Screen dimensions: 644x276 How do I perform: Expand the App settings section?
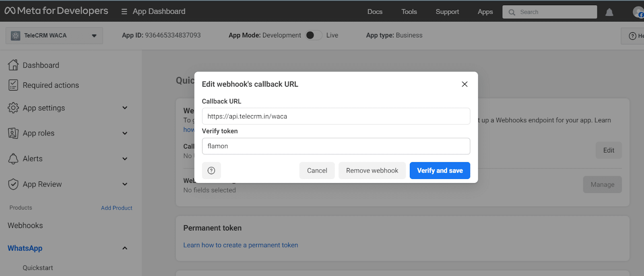[x=125, y=108]
